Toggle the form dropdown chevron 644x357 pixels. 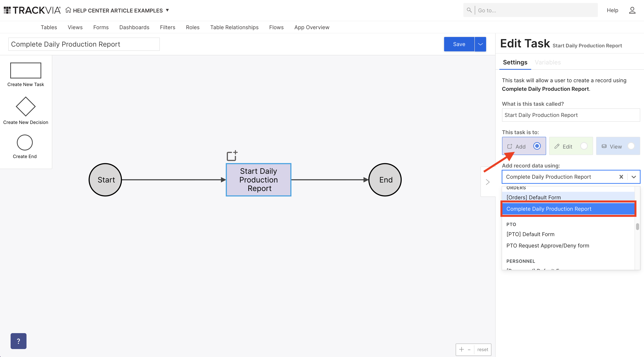pos(634,177)
